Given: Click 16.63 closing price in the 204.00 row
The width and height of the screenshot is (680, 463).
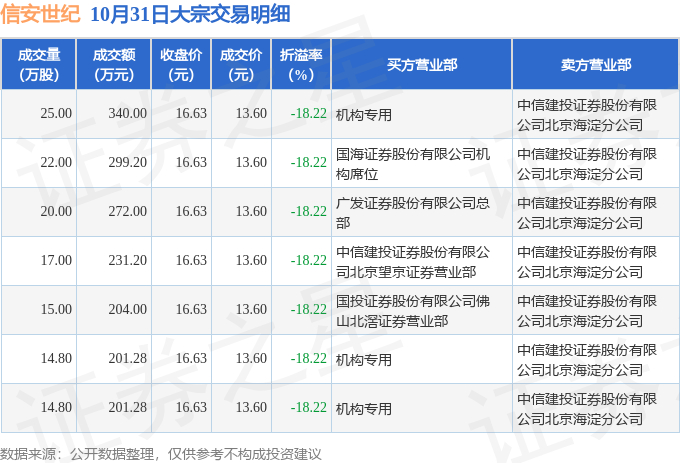Looking at the screenshot, I should [x=191, y=310].
